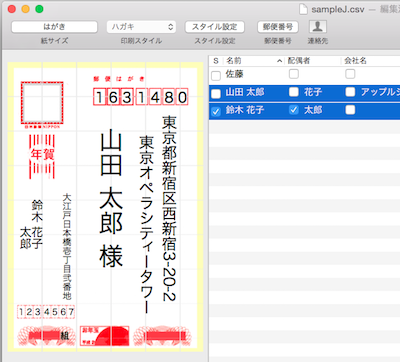Click the 太郎 spouse cell text
The width and height of the screenshot is (400, 362).
coord(313,110)
